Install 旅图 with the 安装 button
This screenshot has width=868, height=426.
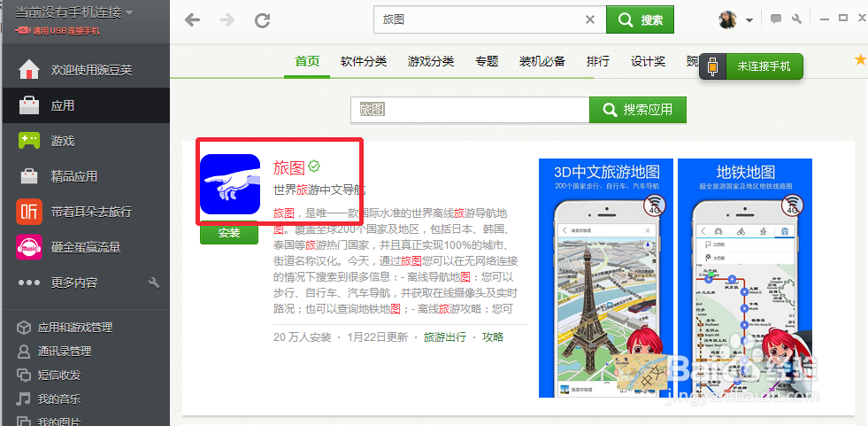(x=229, y=233)
